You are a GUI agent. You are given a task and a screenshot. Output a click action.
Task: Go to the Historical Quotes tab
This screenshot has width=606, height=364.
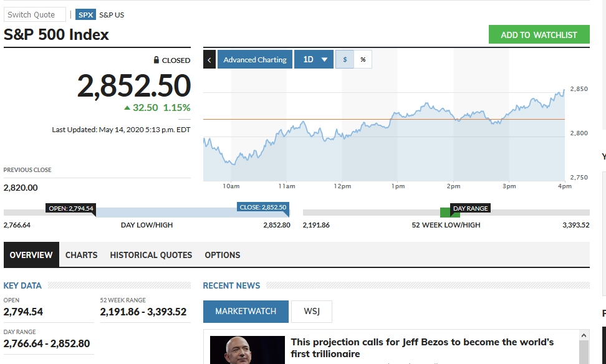151,255
